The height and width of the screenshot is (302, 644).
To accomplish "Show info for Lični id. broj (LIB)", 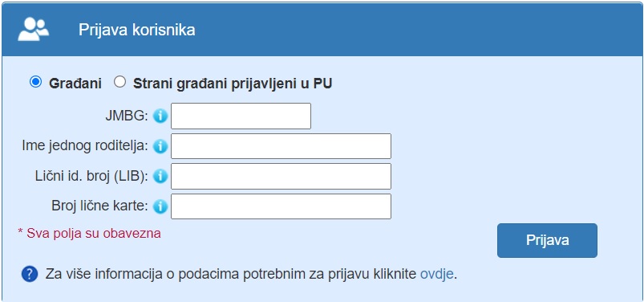I will (x=160, y=177).
